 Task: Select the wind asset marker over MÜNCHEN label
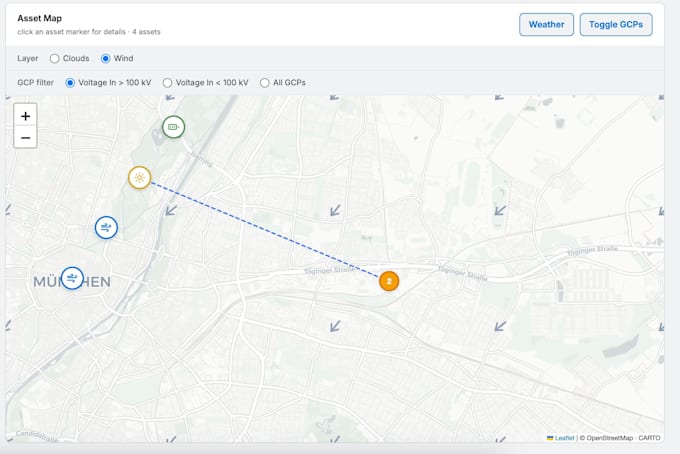(72, 278)
